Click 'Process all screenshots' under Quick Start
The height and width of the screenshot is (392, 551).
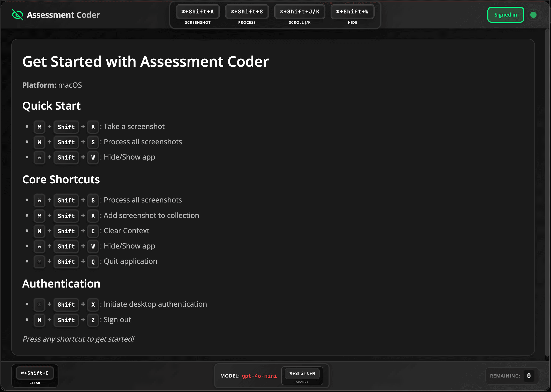[143, 142]
